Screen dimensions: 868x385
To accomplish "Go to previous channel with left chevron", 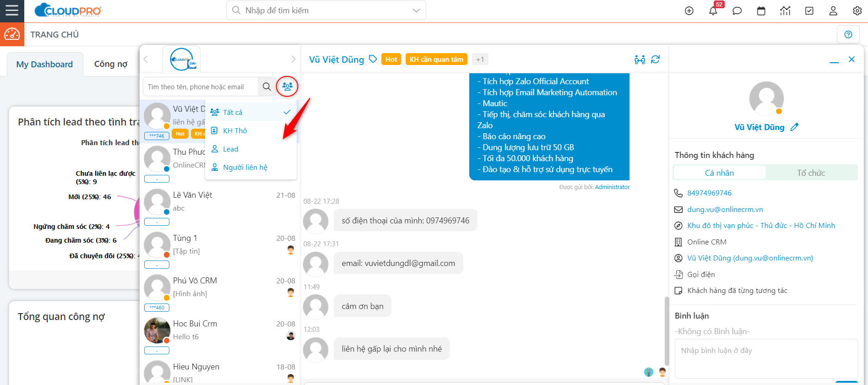I will coord(146,59).
